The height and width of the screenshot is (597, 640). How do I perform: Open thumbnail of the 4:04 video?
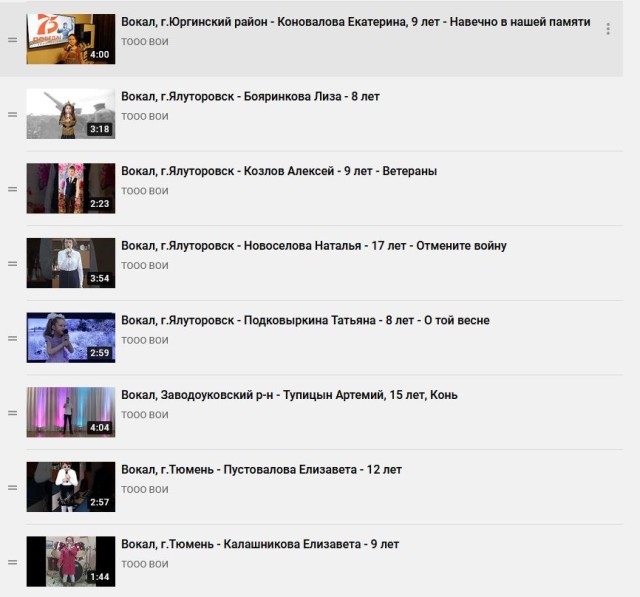click(x=71, y=412)
